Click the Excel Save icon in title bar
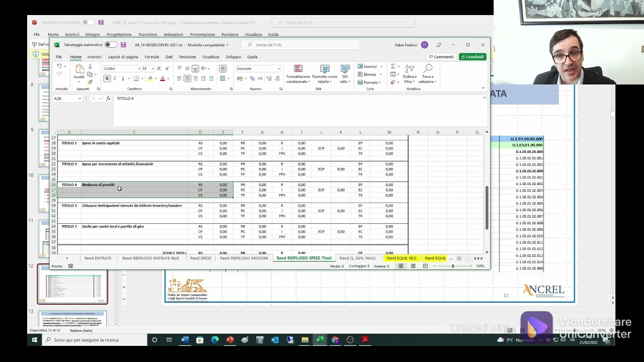 point(123,45)
